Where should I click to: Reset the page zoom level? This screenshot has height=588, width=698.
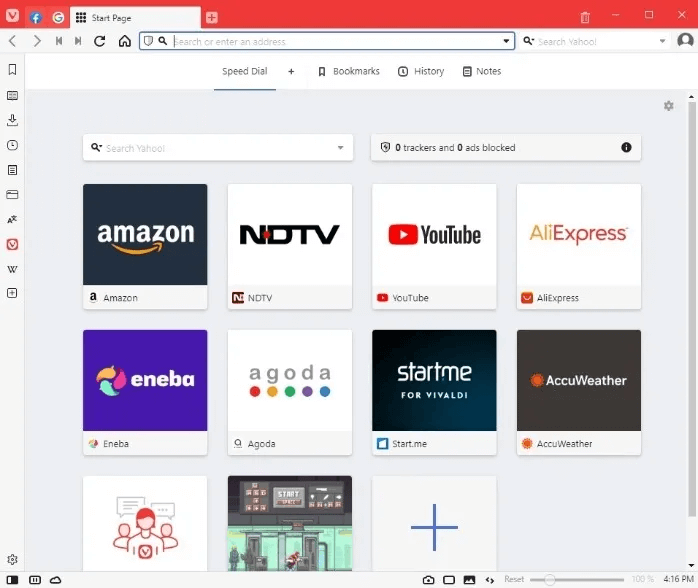coord(514,579)
